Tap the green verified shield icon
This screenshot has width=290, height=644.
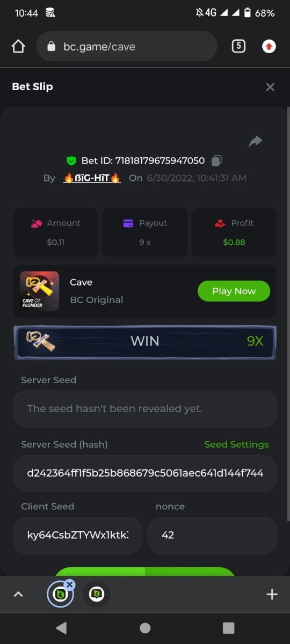point(71,160)
